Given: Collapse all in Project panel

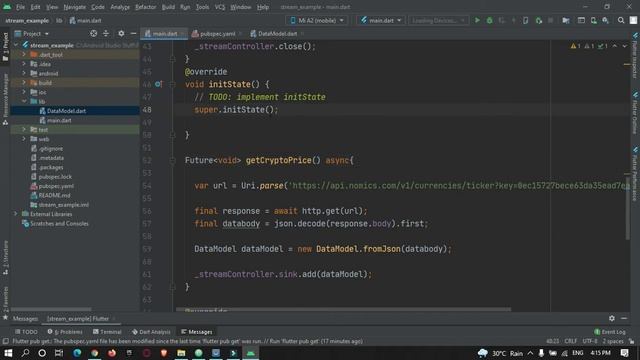Looking at the screenshot, I should click(x=106, y=33).
